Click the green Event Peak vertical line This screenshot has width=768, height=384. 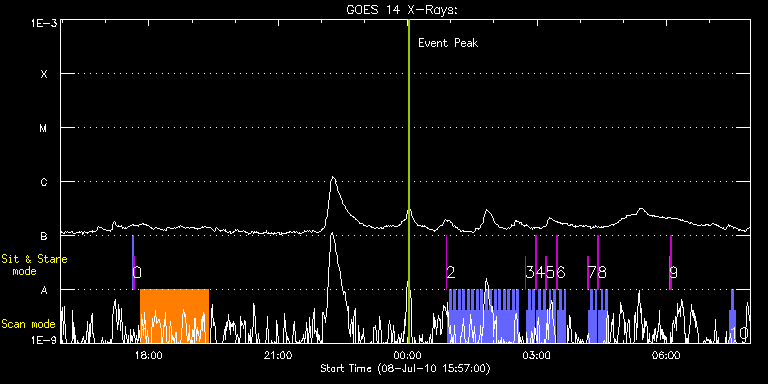pyautogui.click(x=408, y=181)
